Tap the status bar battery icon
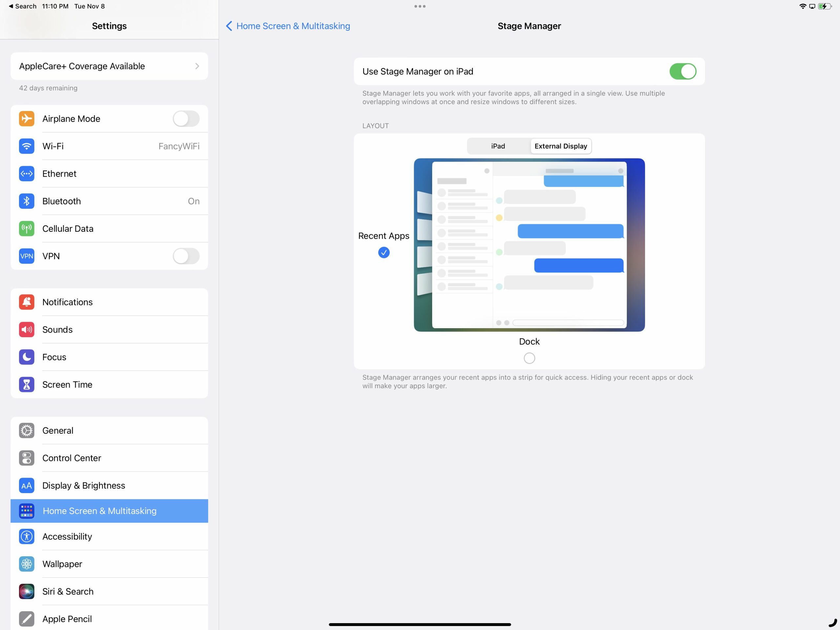The width and height of the screenshot is (840, 630). coord(825,6)
